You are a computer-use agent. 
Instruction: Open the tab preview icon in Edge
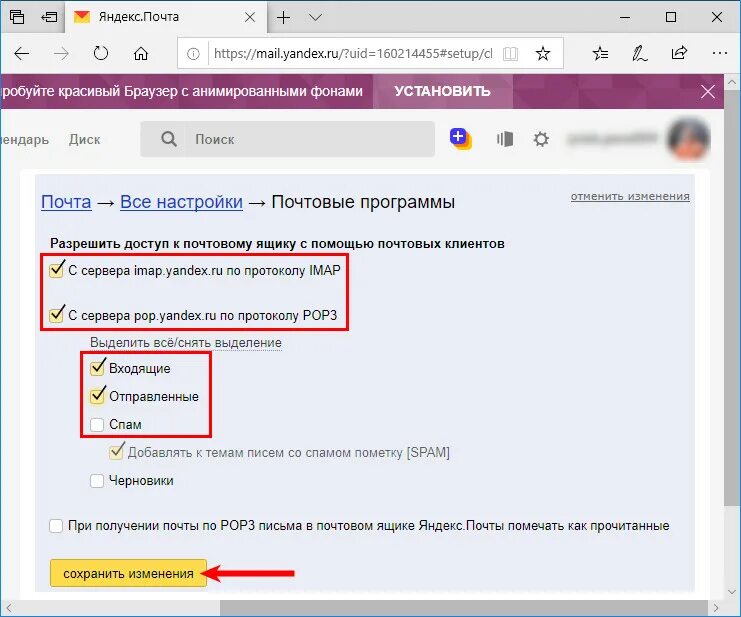click(x=17, y=17)
